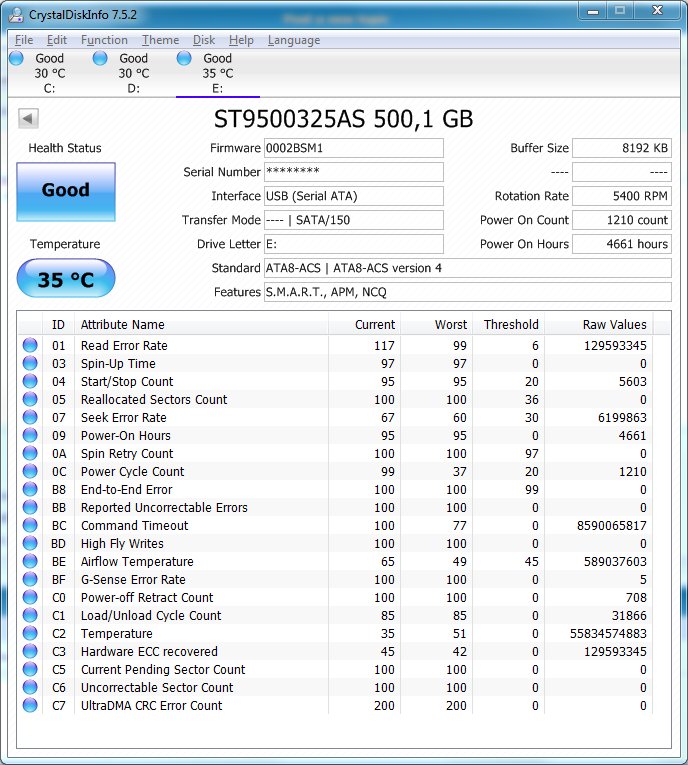
Task: Click the 35 °C temperature button
Action: click(x=66, y=279)
